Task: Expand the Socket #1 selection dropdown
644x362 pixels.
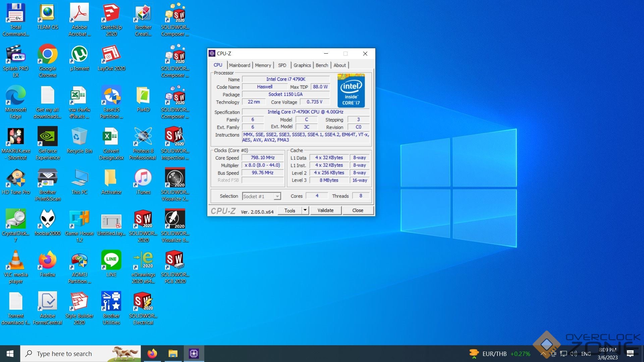Action: coord(277,196)
